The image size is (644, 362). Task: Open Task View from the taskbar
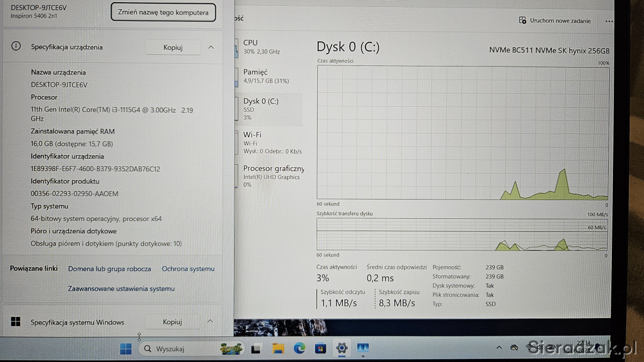(x=257, y=349)
